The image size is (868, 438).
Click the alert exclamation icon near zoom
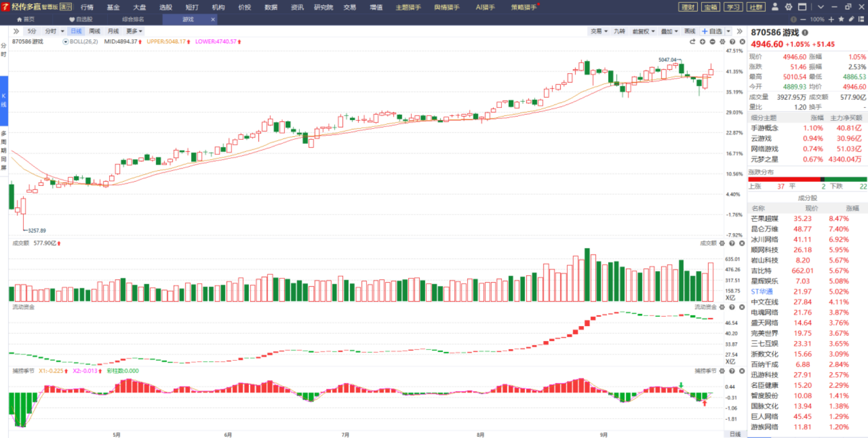tap(793, 19)
